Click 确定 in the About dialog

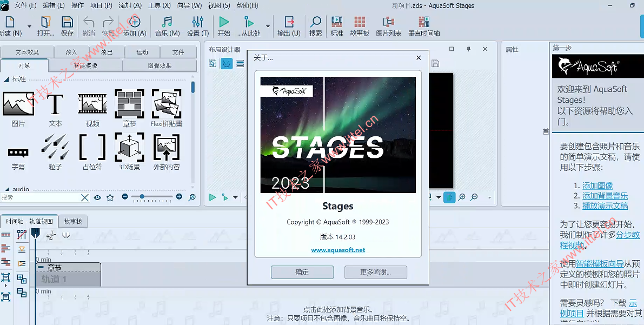click(302, 272)
